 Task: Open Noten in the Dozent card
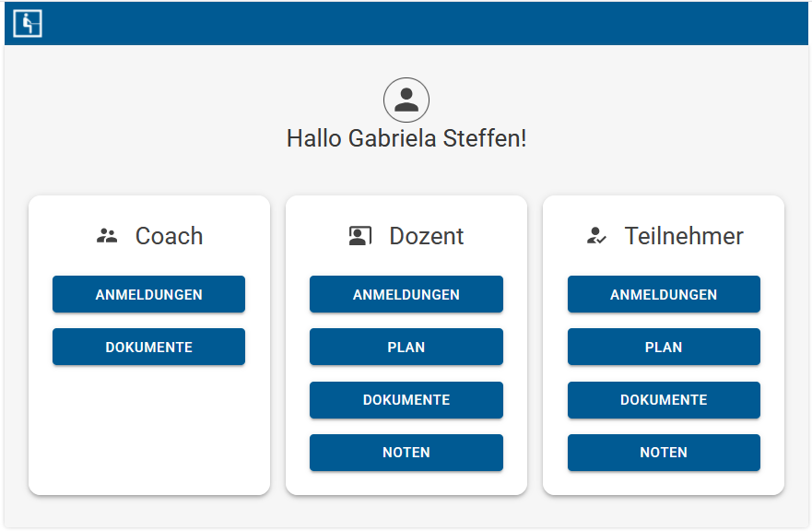click(406, 453)
